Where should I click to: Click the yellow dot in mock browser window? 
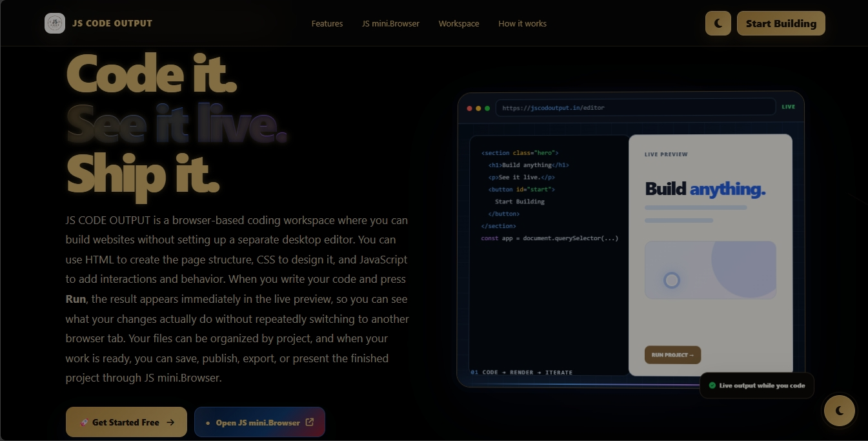click(478, 108)
